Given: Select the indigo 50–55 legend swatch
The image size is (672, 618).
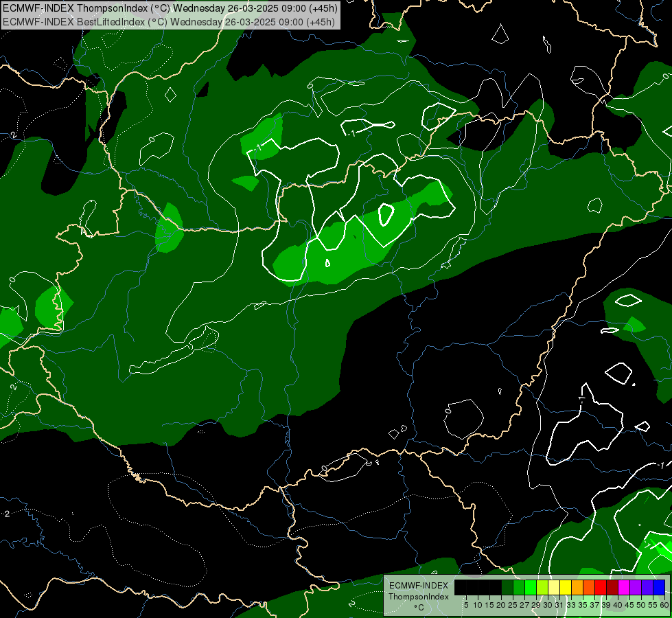Looking at the screenshot, I should pos(647,587).
